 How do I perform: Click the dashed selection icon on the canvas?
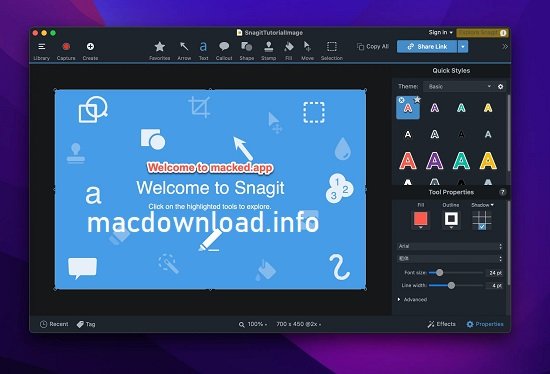(x=314, y=112)
